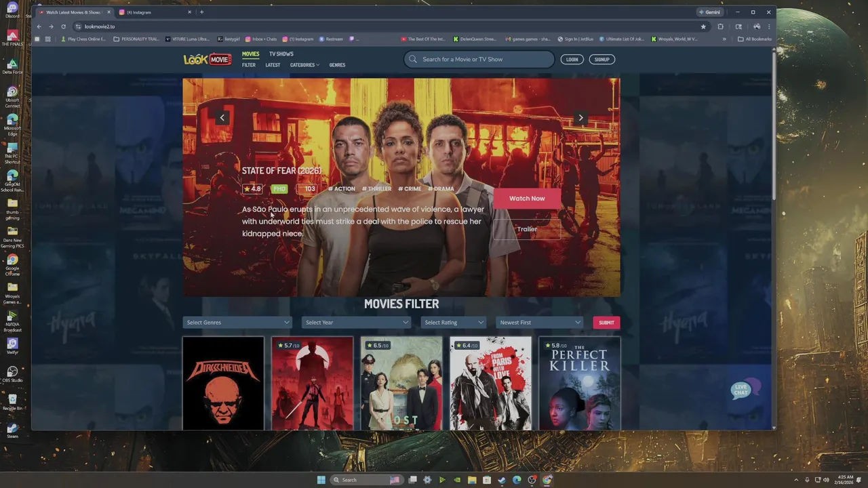
Task: Bookmark this page with the star icon
Action: (x=703, y=26)
